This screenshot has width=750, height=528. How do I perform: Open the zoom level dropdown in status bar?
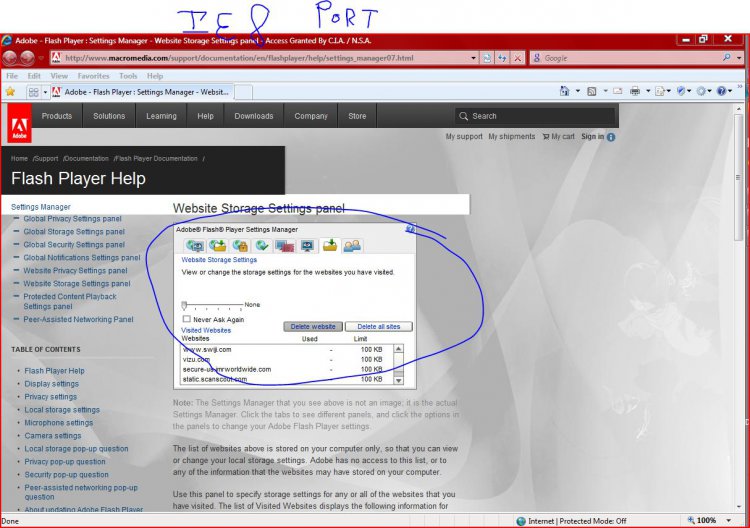[728, 520]
